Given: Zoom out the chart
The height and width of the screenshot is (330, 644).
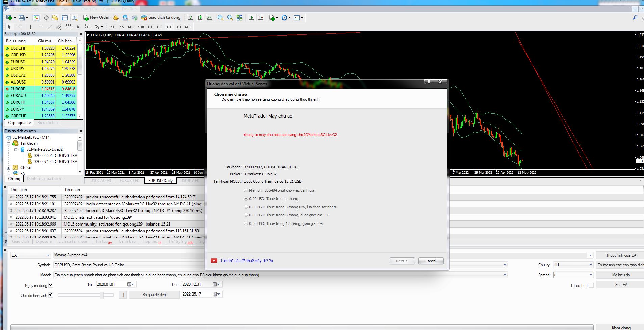Looking at the screenshot, I should [230, 18].
